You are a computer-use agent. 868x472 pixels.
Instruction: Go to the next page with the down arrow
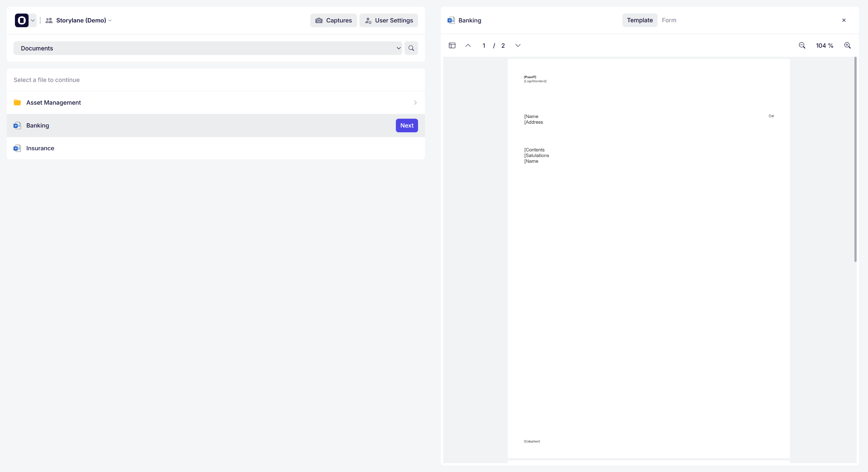coord(518,45)
